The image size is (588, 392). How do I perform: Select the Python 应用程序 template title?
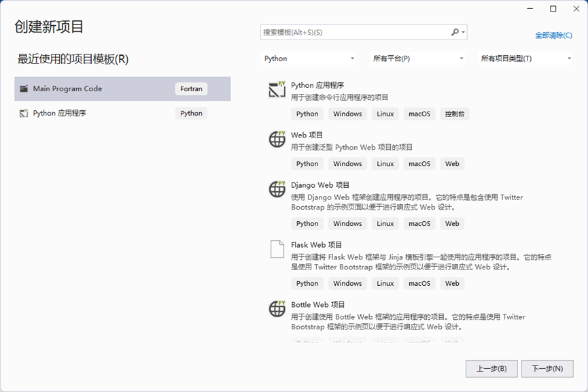point(317,85)
